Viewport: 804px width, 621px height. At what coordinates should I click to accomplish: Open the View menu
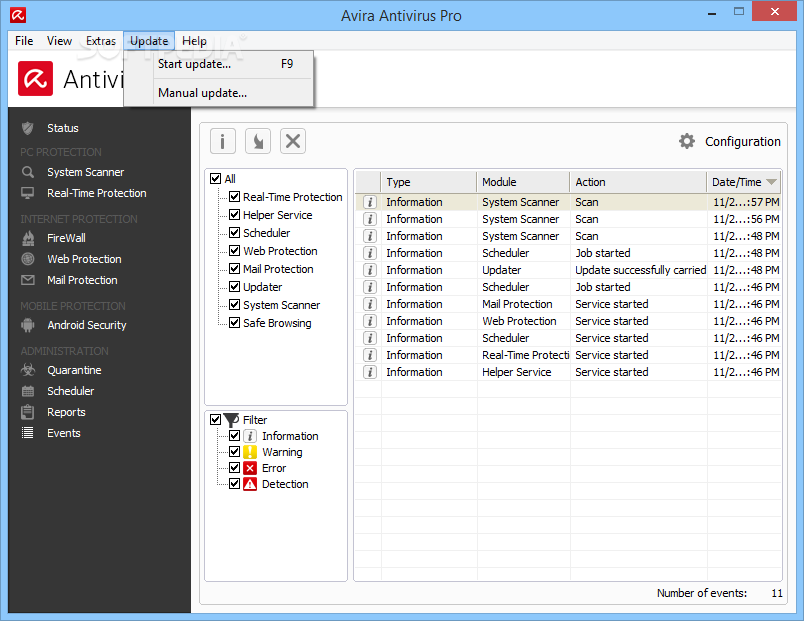[59, 41]
